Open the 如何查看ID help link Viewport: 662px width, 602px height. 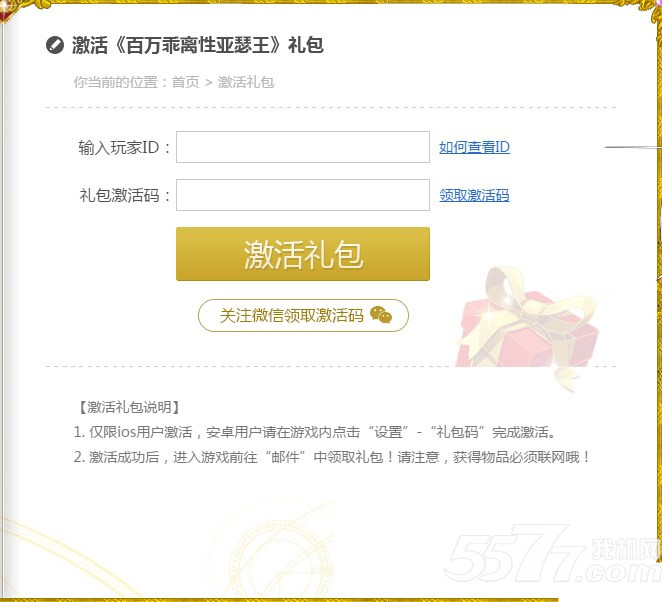[x=474, y=147]
